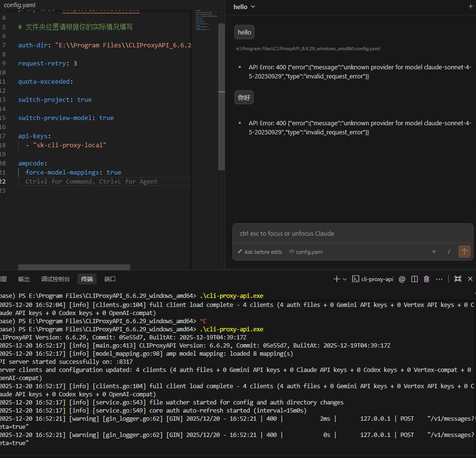Switch to the 调试控制台 panel tab

point(55,279)
